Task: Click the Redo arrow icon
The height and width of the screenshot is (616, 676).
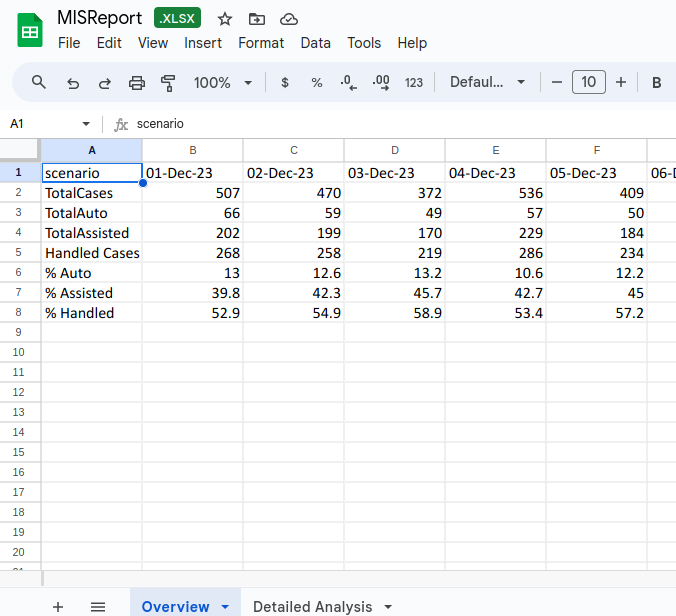Action: click(x=104, y=83)
